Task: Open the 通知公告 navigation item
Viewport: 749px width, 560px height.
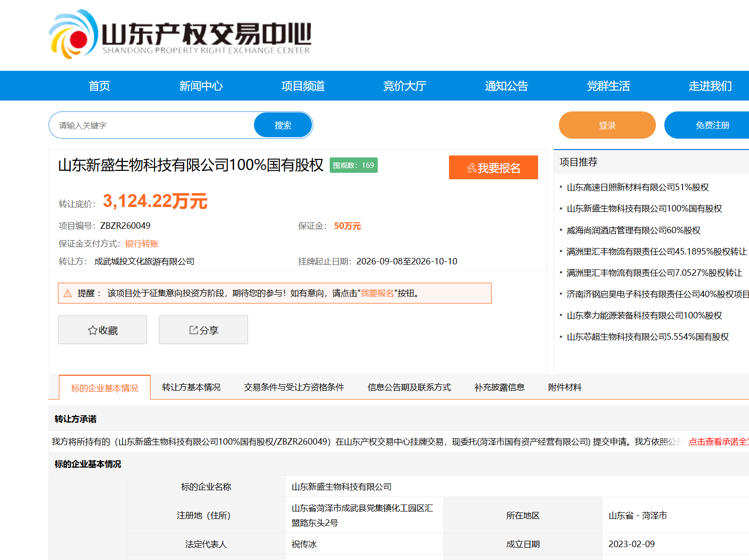Action: coord(506,86)
